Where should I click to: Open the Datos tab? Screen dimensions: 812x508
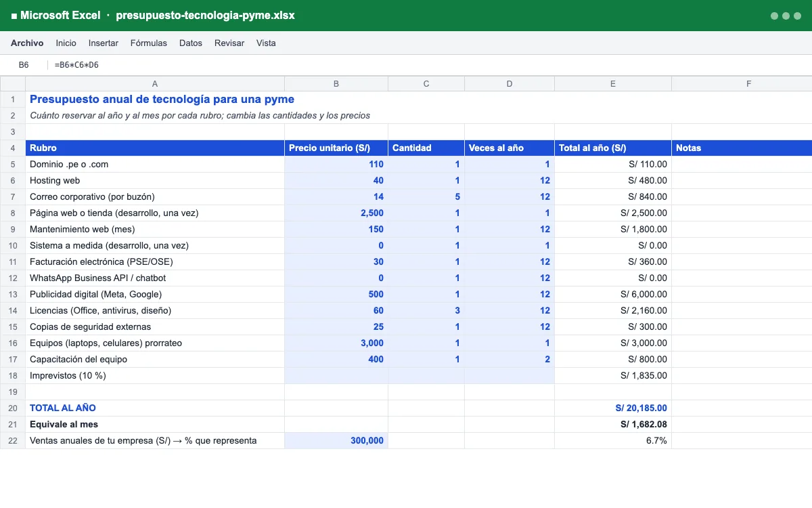tap(191, 43)
